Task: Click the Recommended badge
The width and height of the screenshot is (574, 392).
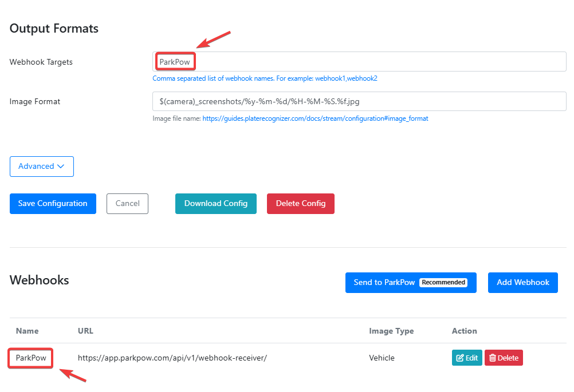Action: pyautogui.click(x=443, y=283)
